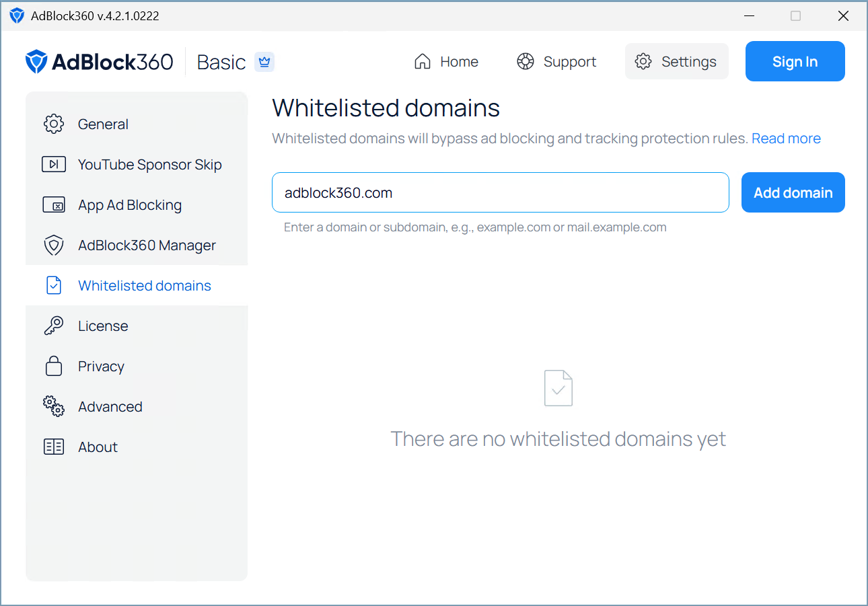Select Whitelisted domains in sidebar

click(137, 285)
